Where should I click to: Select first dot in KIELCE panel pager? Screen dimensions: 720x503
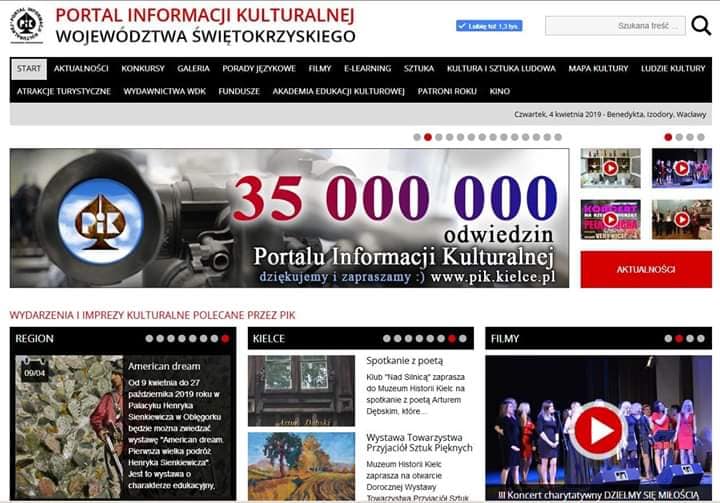(387, 339)
